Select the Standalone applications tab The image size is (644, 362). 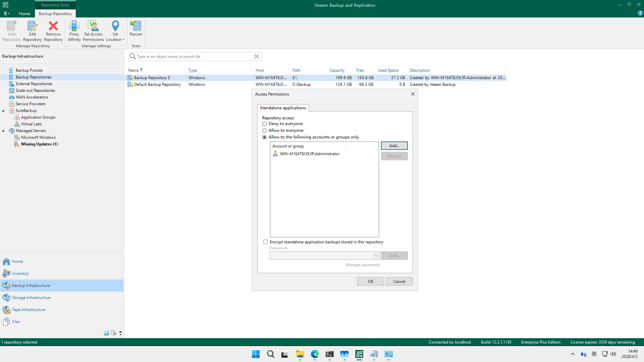pos(283,108)
